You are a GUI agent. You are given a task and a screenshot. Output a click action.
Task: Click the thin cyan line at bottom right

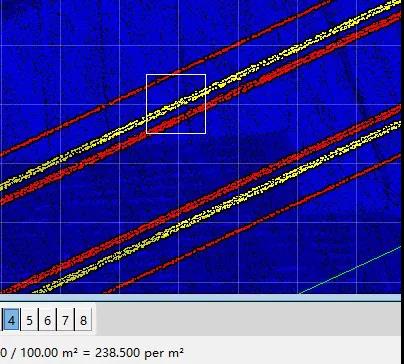coord(350,270)
